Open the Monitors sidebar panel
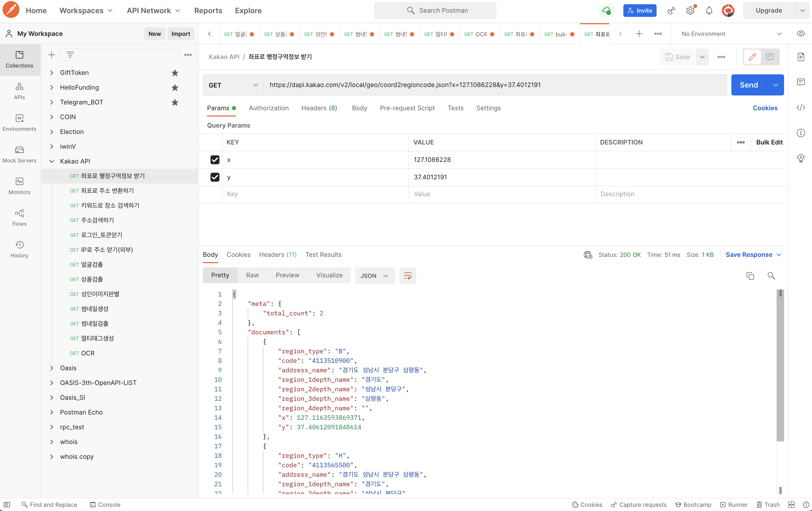812x511 pixels. point(19,186)
